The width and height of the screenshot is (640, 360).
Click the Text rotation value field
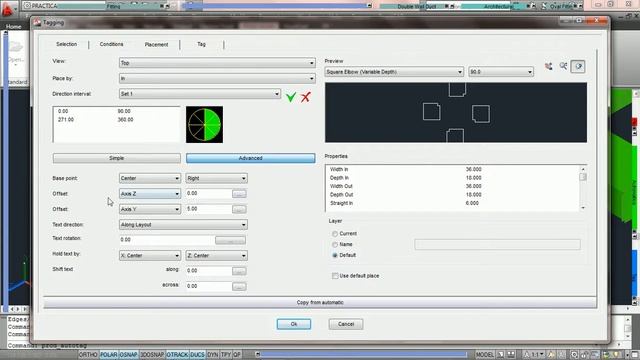pos(167,240)
